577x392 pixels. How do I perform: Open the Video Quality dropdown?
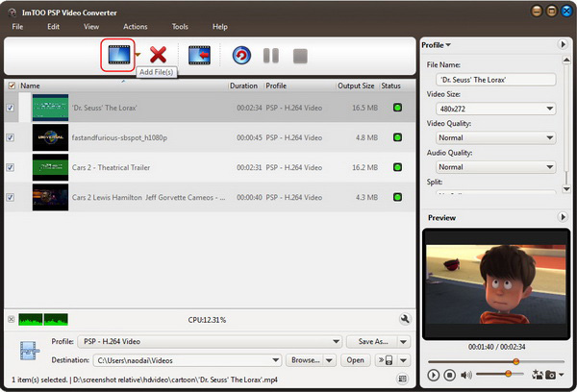[x=495, y=137]
